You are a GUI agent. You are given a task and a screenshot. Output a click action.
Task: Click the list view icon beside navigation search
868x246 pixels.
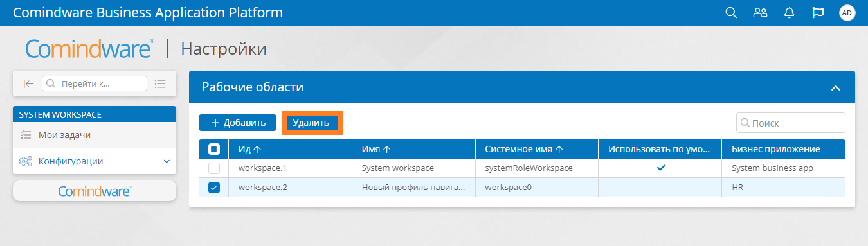coord(160,83)
